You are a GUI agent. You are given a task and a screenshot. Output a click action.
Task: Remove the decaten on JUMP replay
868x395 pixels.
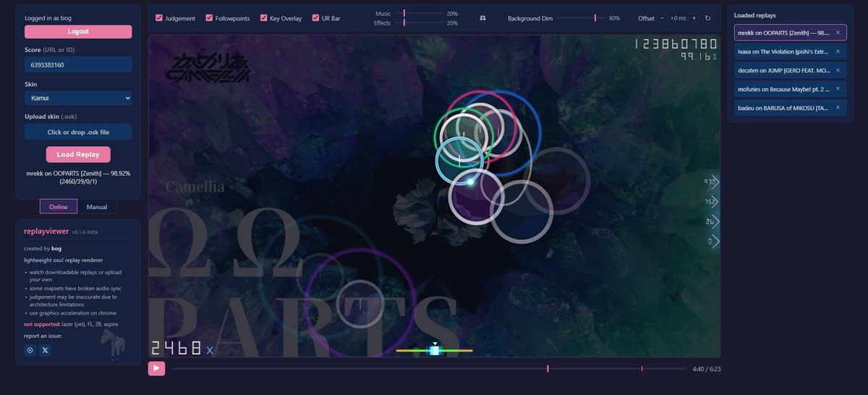(838, 70)
